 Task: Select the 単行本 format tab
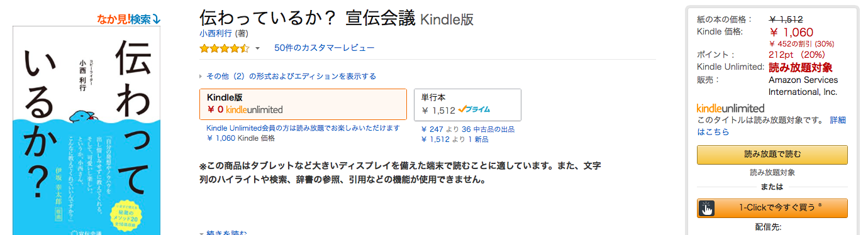pos(467,104)
